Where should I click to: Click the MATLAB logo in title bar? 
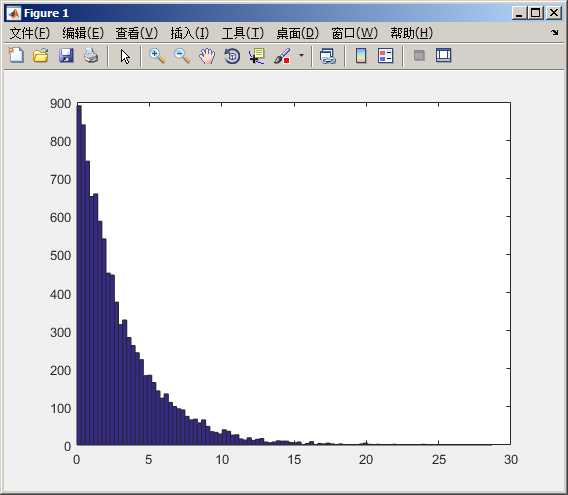click(x=14, y=13)
